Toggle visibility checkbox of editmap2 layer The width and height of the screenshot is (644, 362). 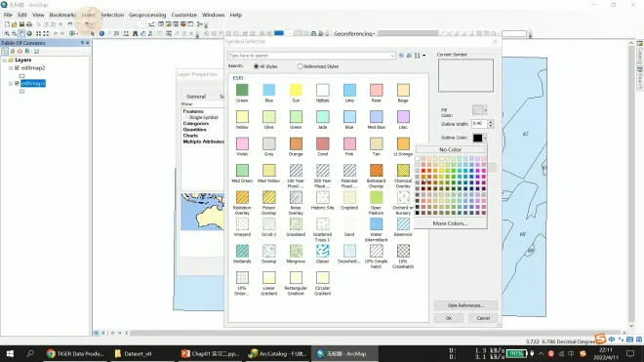[x=17, y=67]
